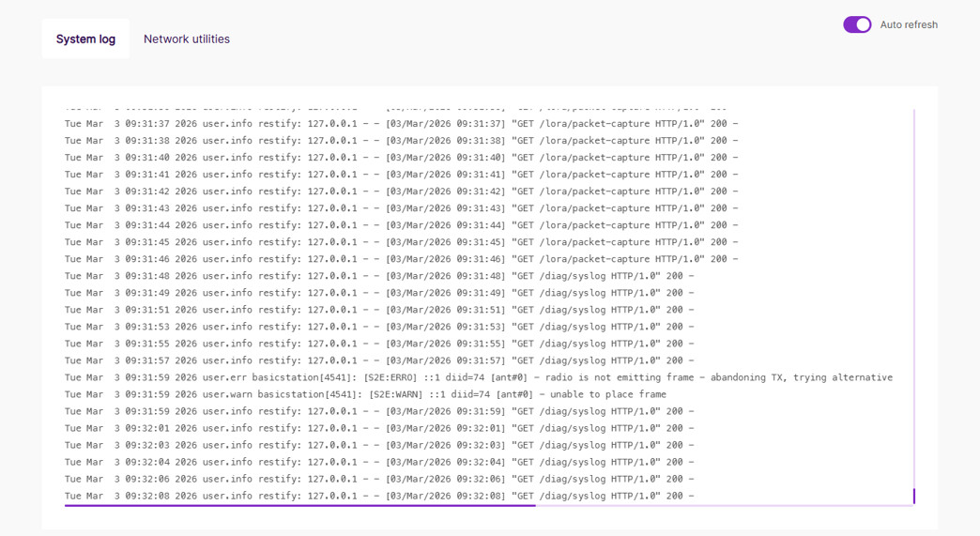Open the Network utilities tab
Image resolution: width=980 pixels, height=536 pixels.
click(186, 39)
